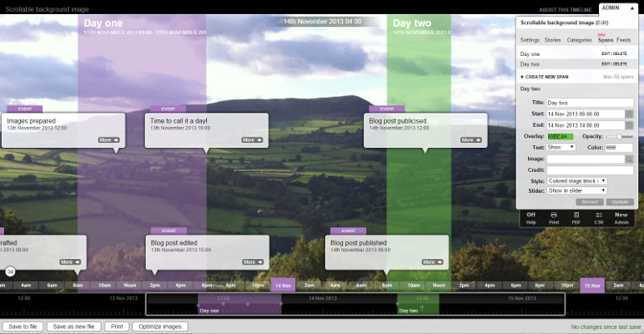The width and height of the screenshot is (644, 334).
Task: Delete the Day one span
Action: [x=620, y=54]
